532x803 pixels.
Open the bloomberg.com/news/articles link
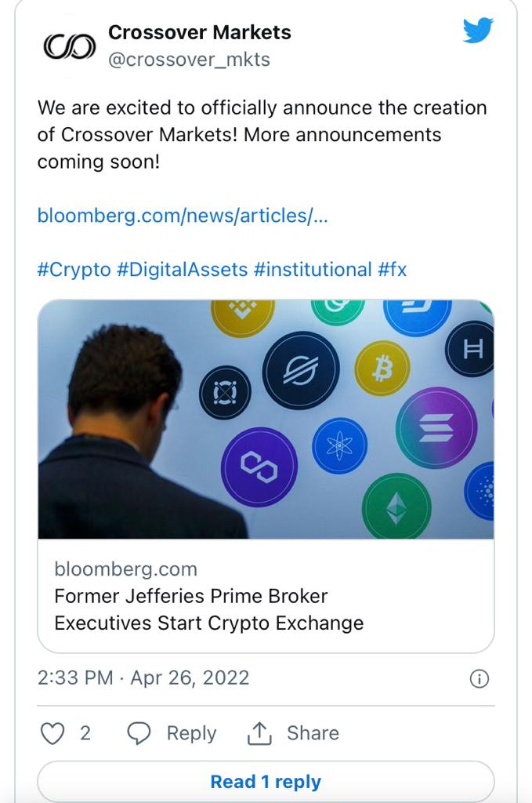tap(183, 216)
